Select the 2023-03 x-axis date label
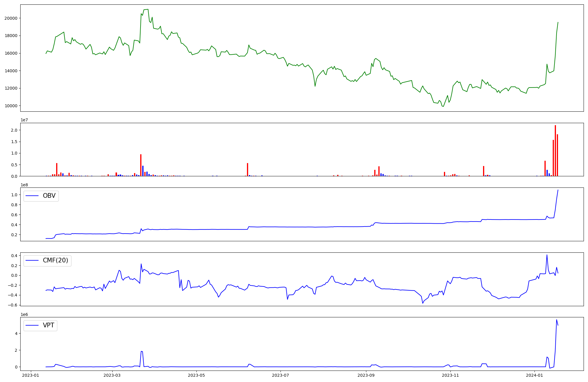The height and width of the screenshot is (382, 588). pyautogui.click(x=112, y=375)
